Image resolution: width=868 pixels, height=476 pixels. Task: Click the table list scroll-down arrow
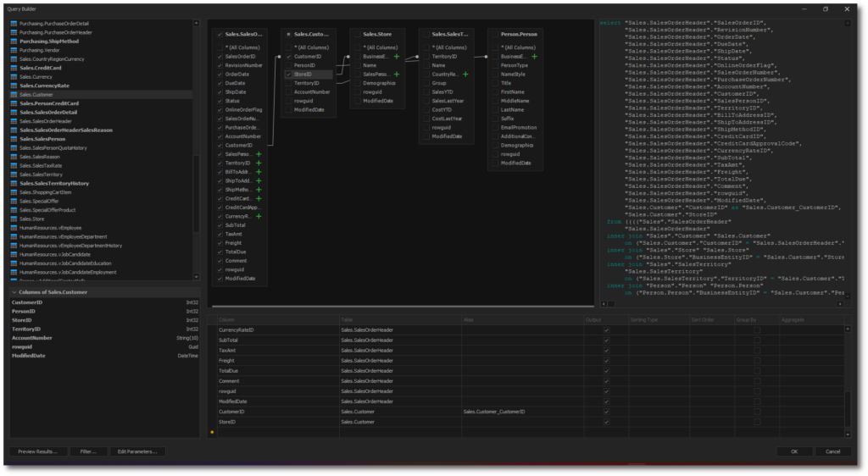[196, 277]
